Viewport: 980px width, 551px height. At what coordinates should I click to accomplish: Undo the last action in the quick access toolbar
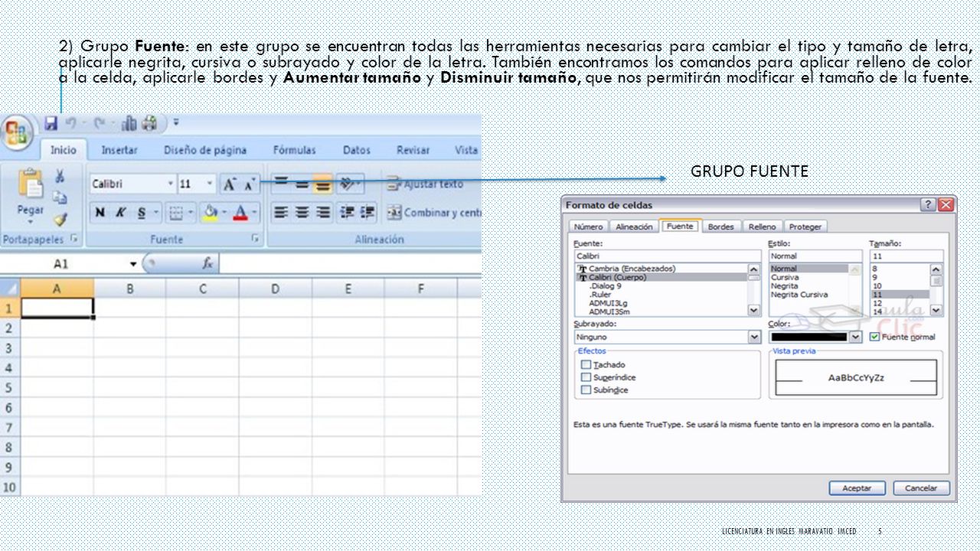pos(71,122)
